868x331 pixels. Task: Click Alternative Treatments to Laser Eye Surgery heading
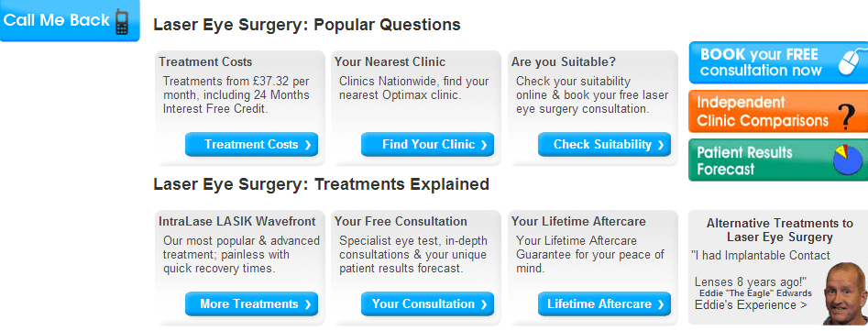tap(779, 230)
